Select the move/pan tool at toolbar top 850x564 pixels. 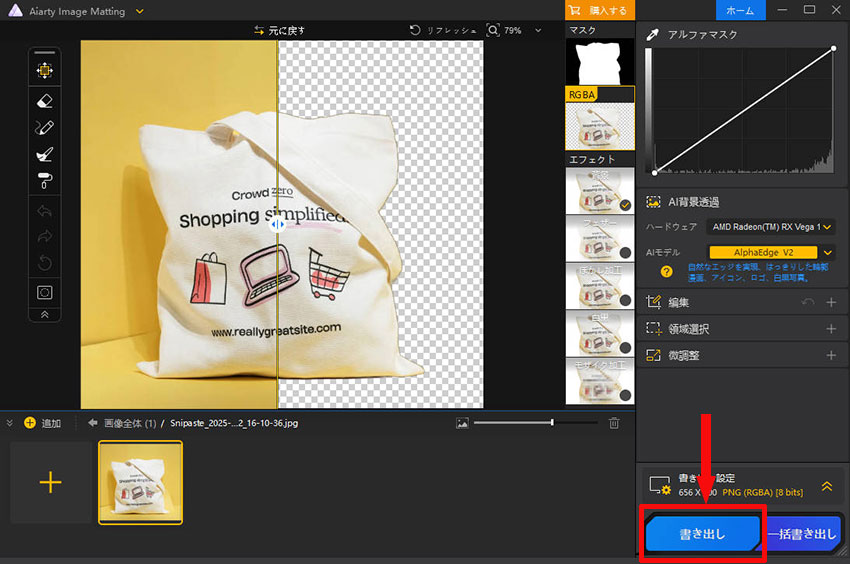click(x=44, y=71)
